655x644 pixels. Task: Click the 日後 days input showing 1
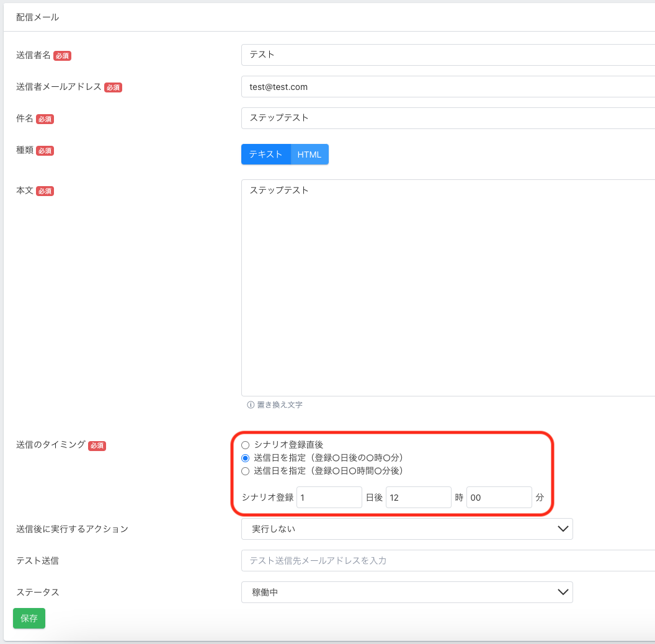coord(329,498)
